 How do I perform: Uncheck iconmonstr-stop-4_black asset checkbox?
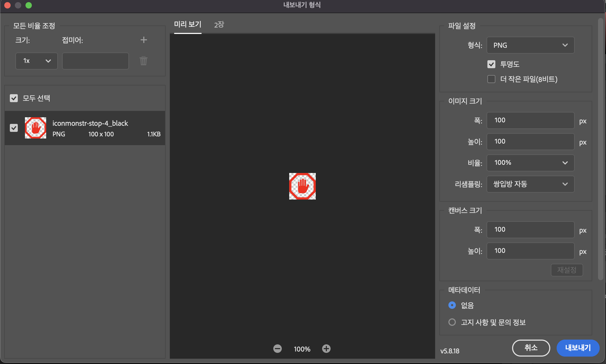pyautogui.click(x=14, y=128)
